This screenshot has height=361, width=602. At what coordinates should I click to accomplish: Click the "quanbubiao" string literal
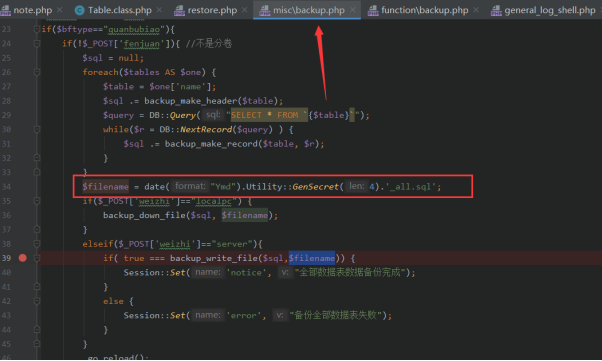134,29
